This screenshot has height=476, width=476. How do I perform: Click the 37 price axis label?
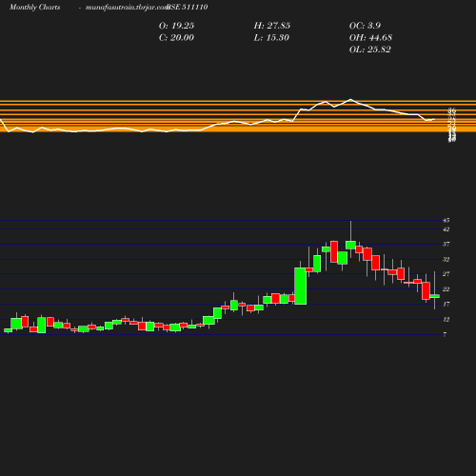[446, 244]
